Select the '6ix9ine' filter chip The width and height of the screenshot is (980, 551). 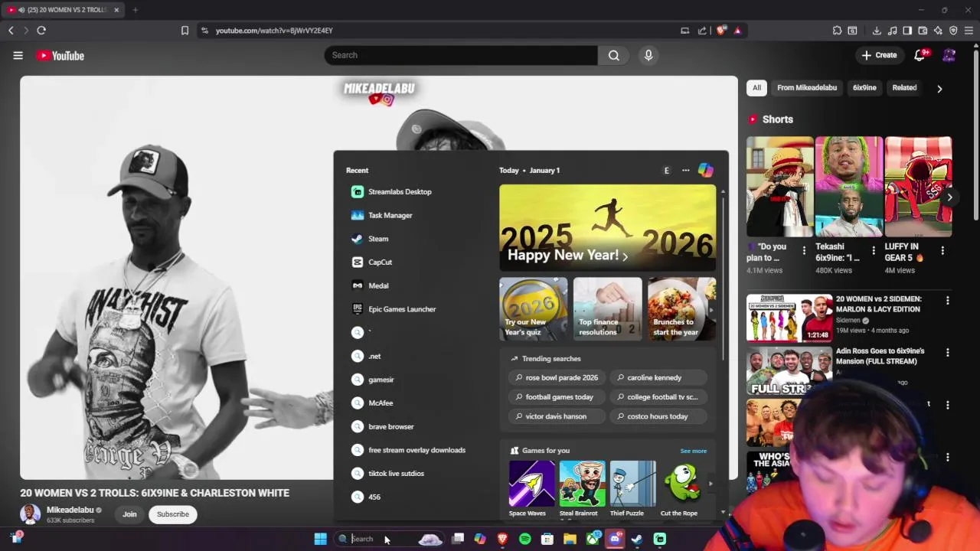(x=864, y=87)
